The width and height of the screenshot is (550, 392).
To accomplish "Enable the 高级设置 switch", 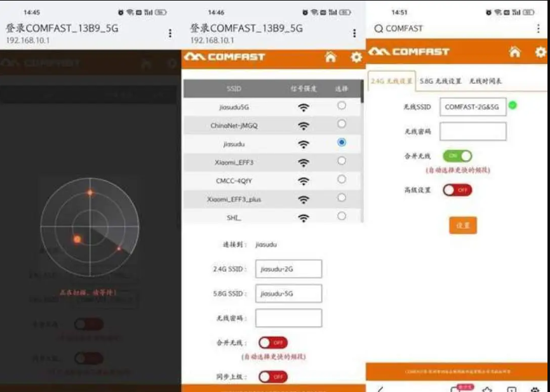I will 457,190.
